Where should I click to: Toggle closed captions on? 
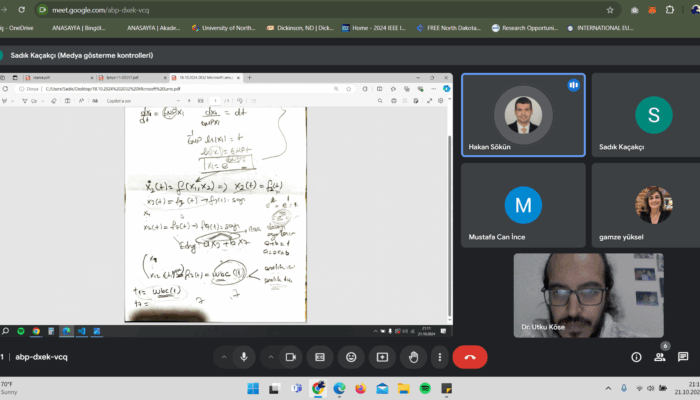[x=320, y=356]
